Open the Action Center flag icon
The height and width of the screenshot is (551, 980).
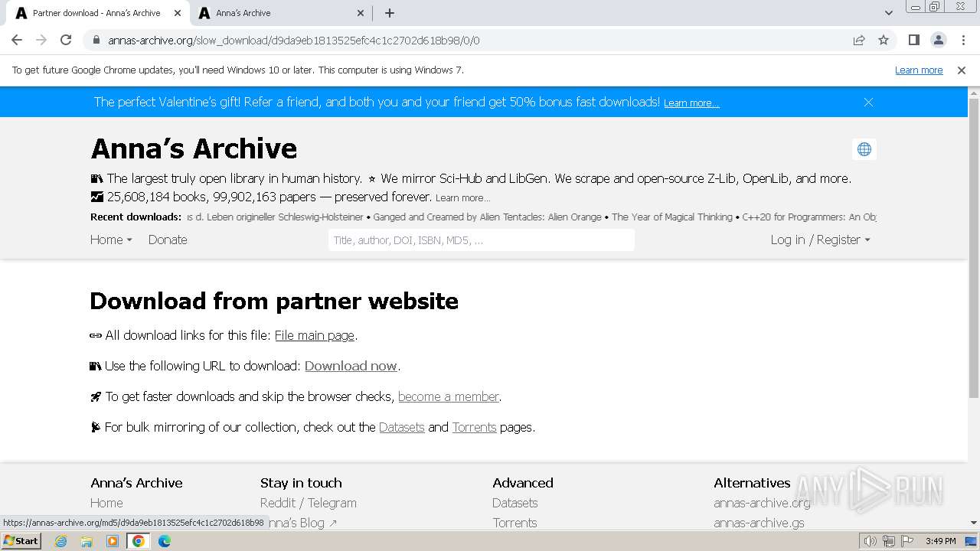906,541
